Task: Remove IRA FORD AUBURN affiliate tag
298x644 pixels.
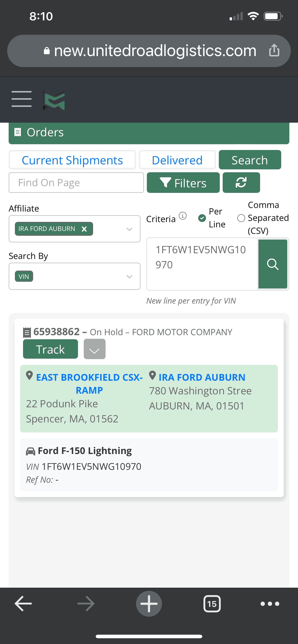Action: coord(84,229)
